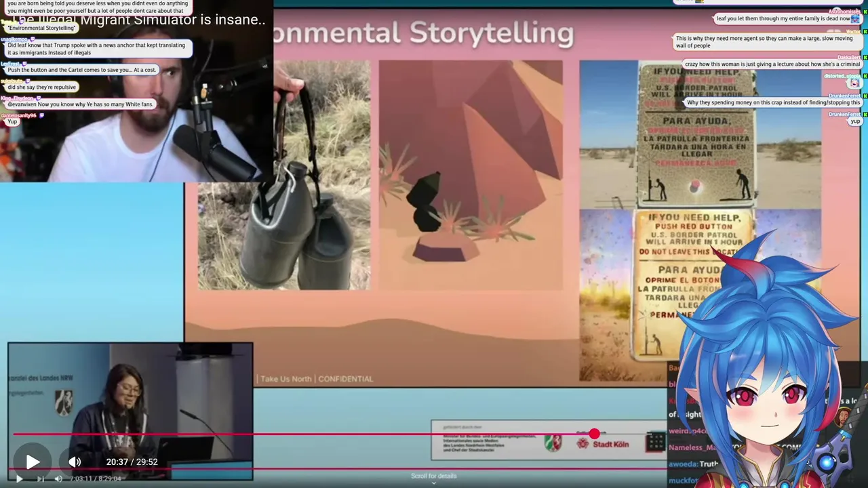Click the video title 'Illegal Migrant Simulator is insane..'
The height and width of the screenshot is (488, 868).
click(139, 20)
